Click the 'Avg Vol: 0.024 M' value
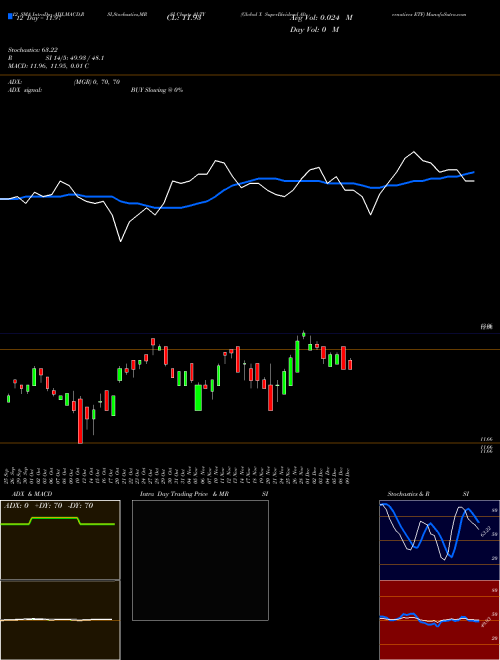Image resolution: width=500 pixels, height=660 pixels. tap(321, 18)
